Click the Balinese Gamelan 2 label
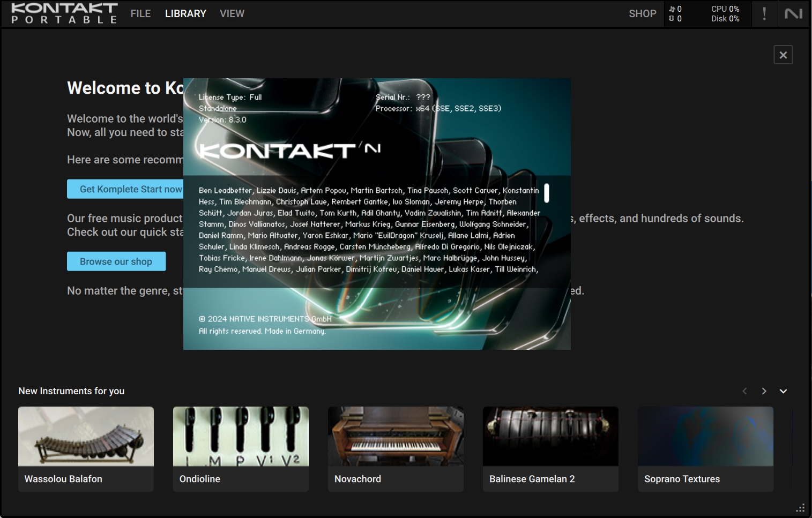The height and width of the screenshot is (518, 812). pos(532,479)
